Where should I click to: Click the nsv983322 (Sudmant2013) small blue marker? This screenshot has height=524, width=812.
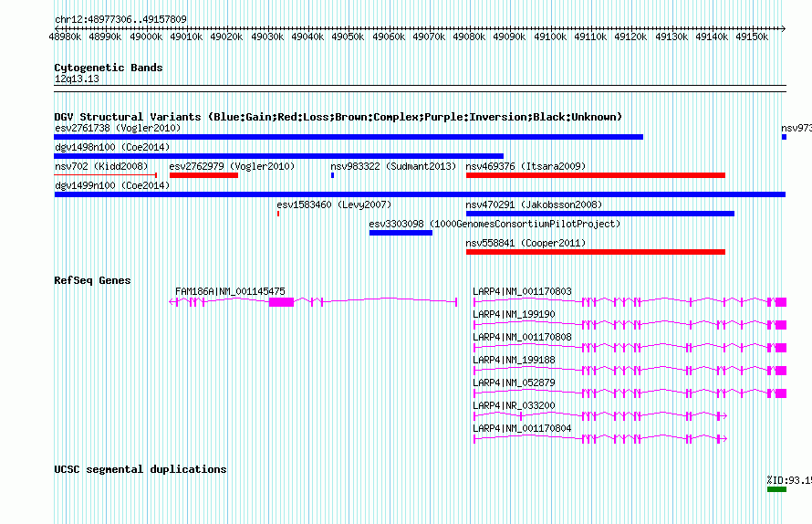pyautogui.click(x=332, y=175)
